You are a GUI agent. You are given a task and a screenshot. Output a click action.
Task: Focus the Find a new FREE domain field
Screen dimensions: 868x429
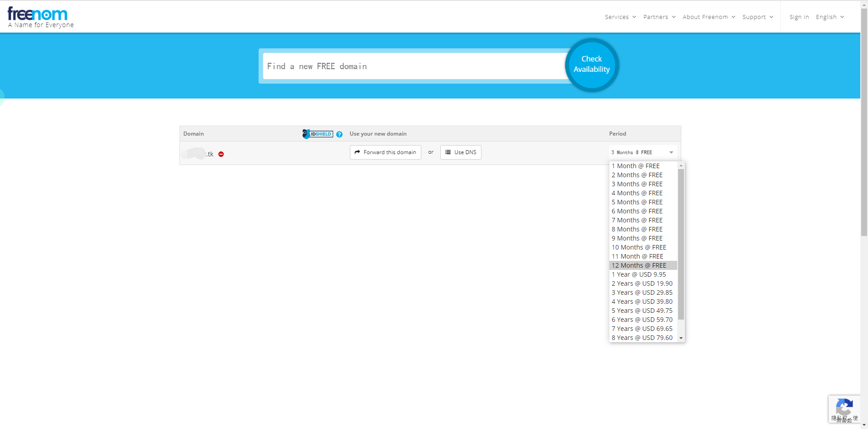(x=414, y=66)
